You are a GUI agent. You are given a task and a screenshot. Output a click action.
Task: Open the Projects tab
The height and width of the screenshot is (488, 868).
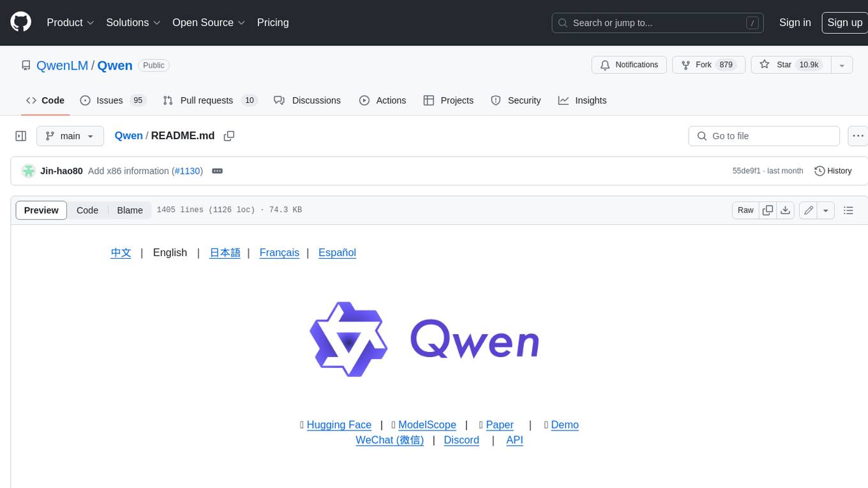click(448, 100)
